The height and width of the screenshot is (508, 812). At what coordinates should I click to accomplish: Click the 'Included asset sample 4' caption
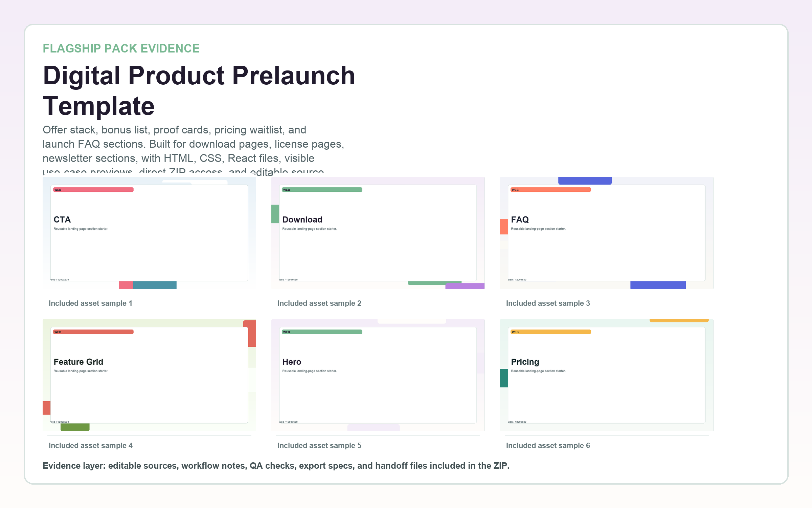pos(91,446)
